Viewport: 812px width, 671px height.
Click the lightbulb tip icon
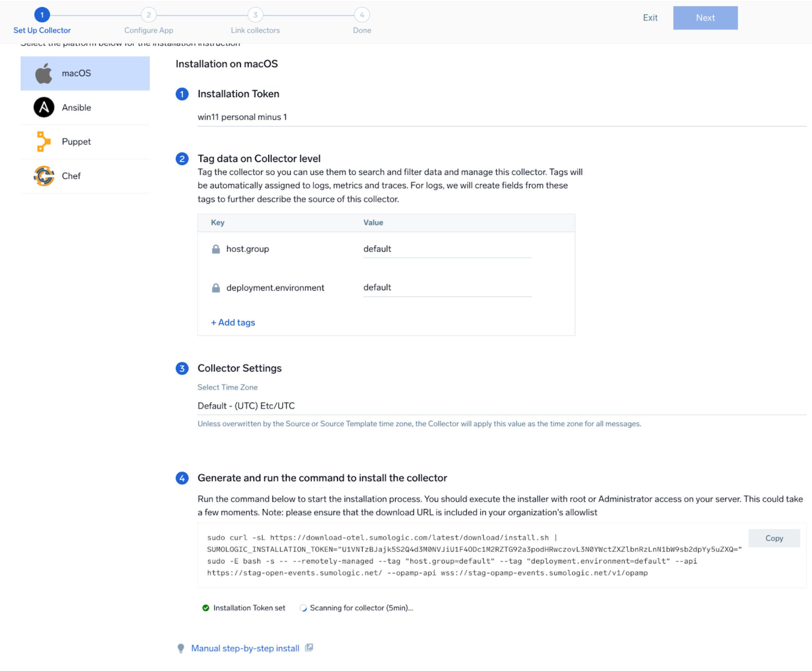[180, 648]
